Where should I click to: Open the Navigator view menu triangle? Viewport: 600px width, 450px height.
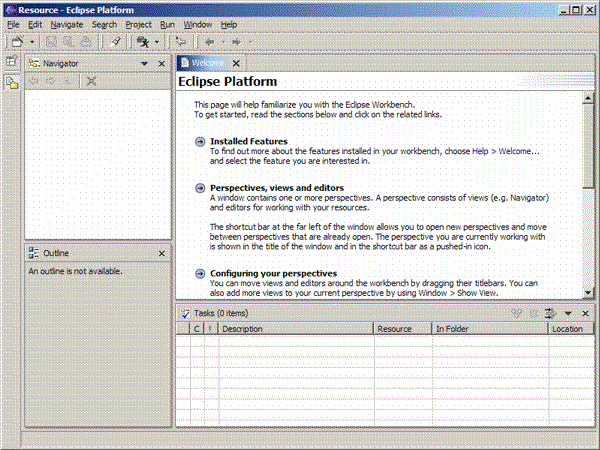[x=145, y=63]
